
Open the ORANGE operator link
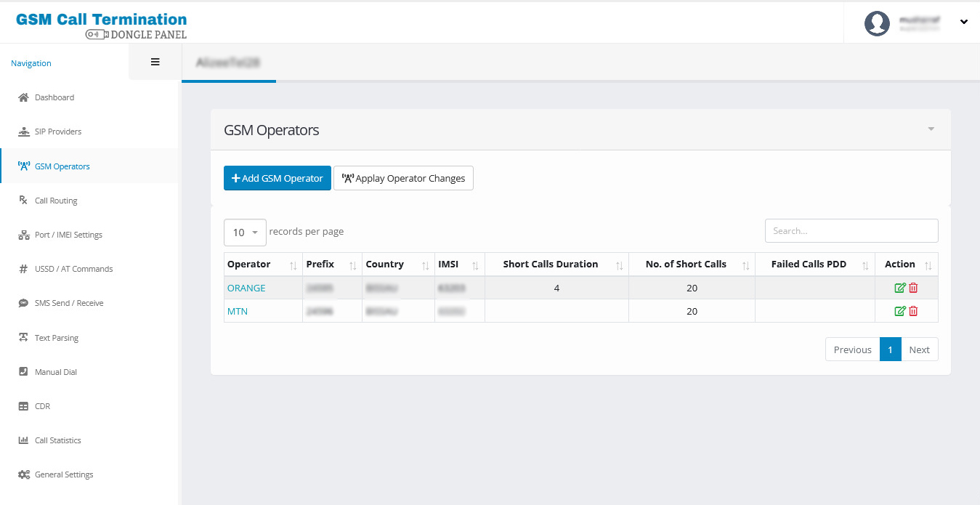246,288
